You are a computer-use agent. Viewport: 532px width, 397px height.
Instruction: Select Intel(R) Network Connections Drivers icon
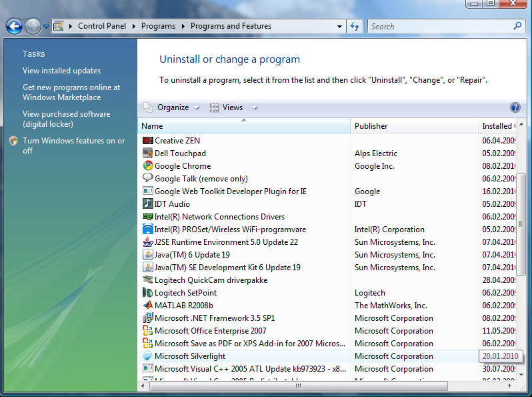pyautogui.click(x=147, y=216)
